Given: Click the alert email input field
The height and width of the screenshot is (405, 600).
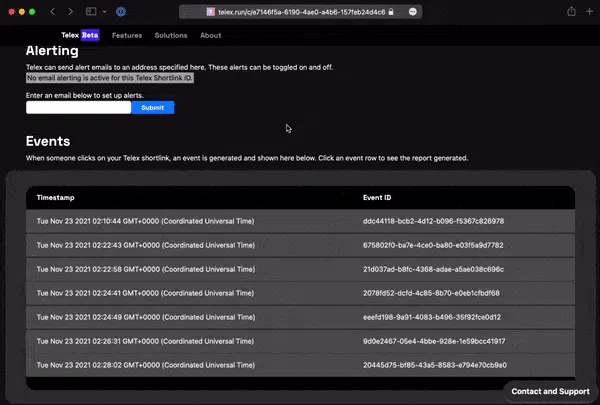Looking at the screenshot, I should 78,108.
